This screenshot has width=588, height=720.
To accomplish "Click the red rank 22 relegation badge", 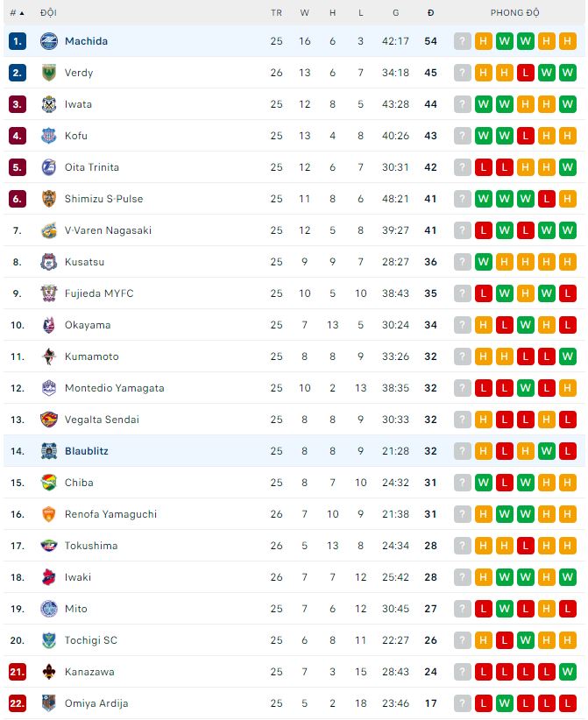I will click(x=18, y=703).
